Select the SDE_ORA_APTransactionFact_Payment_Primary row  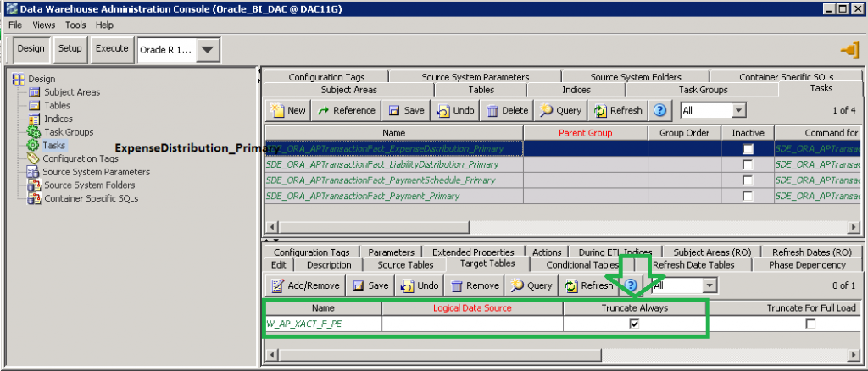[x=393, y=196]
